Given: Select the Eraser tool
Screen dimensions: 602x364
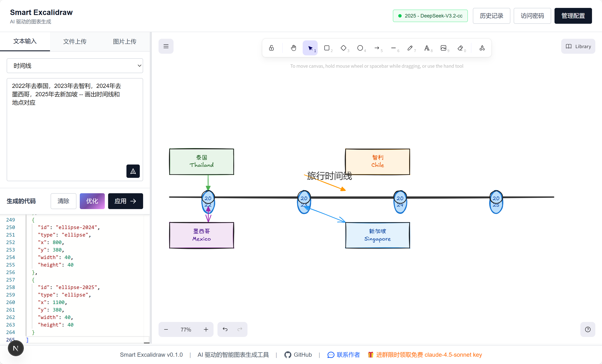Looking at the screenshot, I should tap(460, 48).
